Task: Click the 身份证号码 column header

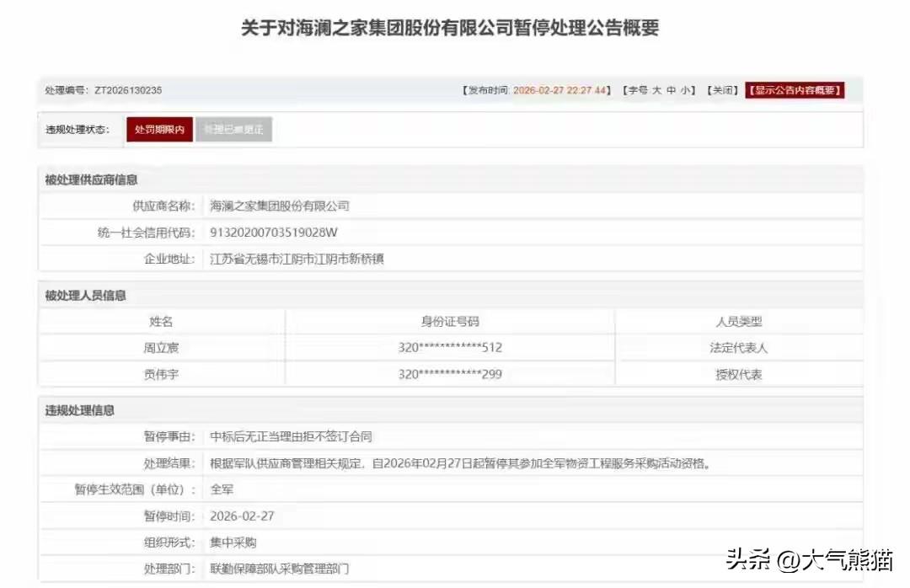Action: pos(450,322)
